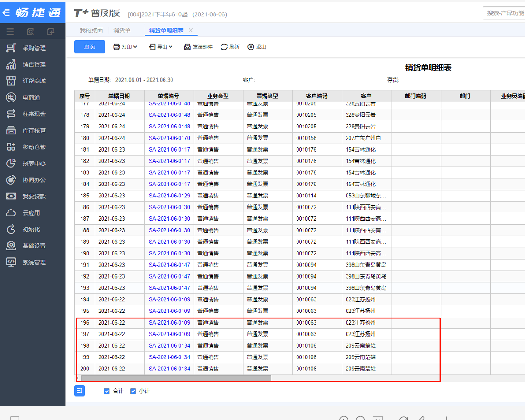
Task: Click the 发送邮件 mail icon
Action: 187,47
